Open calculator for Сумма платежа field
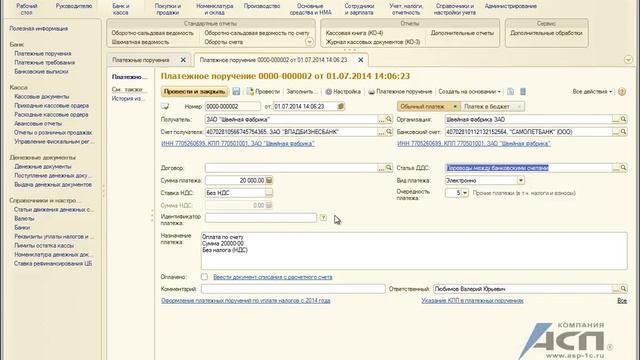The width and height of the screenshot is (640, 360). 269,180
